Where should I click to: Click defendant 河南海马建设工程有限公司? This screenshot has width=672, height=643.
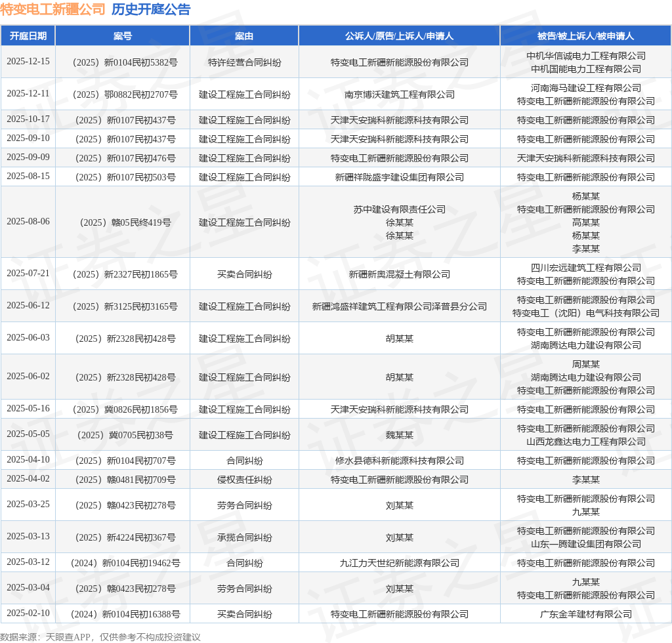click(x=586, y=88)
